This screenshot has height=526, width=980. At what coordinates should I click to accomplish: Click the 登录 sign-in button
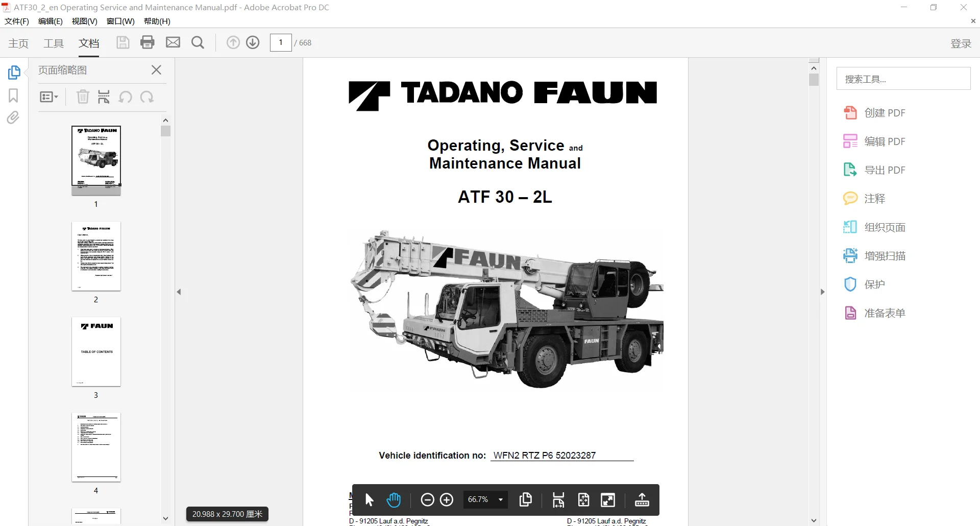(x=961, y=43)
